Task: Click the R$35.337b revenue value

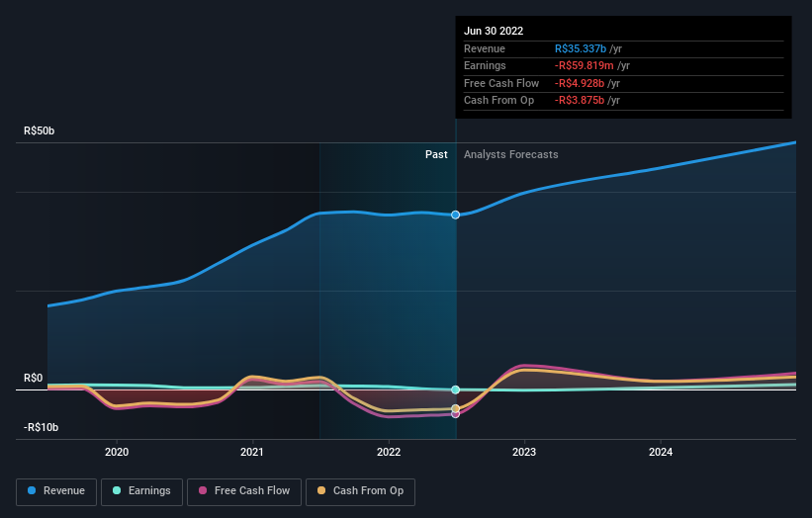Action: pyautogui.click(x=580, y=48)
